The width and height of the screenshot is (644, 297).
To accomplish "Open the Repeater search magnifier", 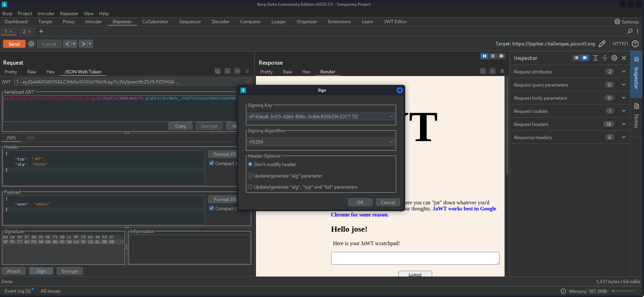I will click(630, 31).
